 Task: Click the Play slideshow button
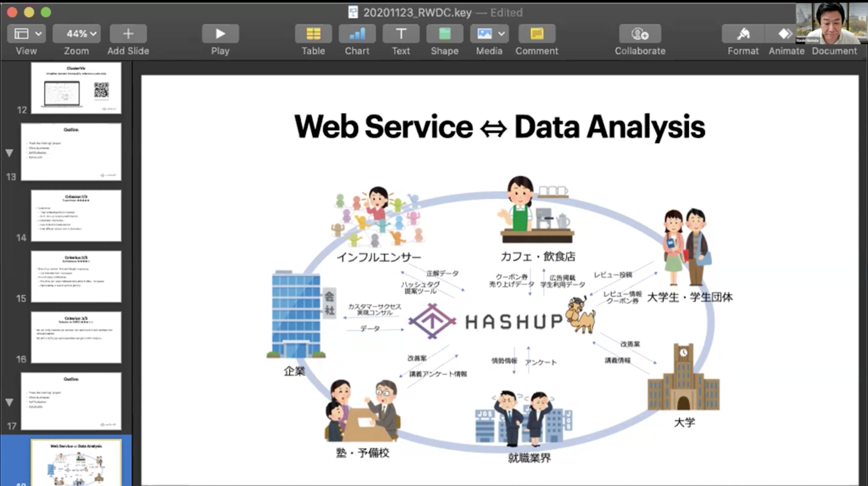[x=220, y=34]
